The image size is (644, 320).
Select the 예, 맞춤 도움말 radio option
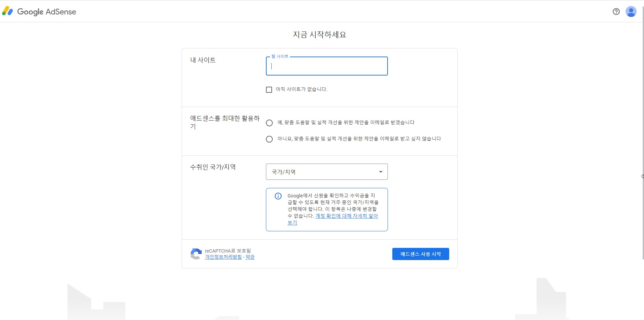tap(269, 123)
